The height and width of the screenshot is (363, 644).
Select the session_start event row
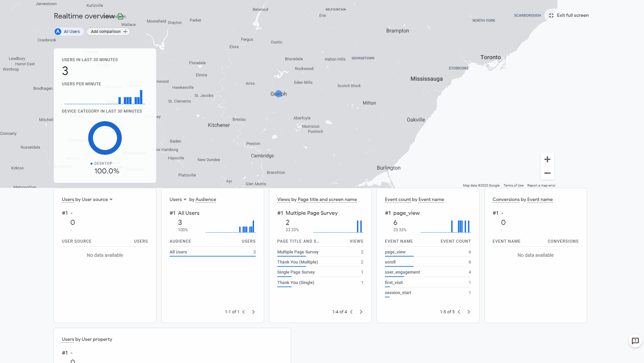coord(428,293)
